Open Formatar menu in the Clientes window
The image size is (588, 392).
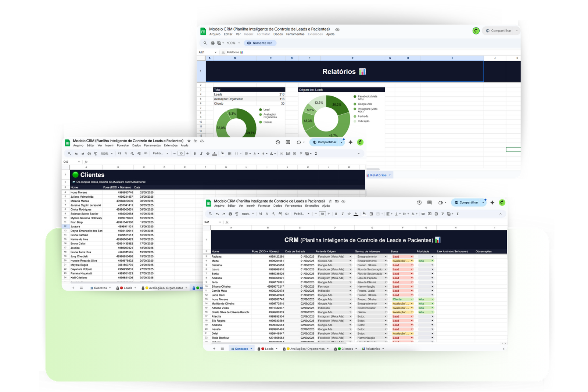123,145
